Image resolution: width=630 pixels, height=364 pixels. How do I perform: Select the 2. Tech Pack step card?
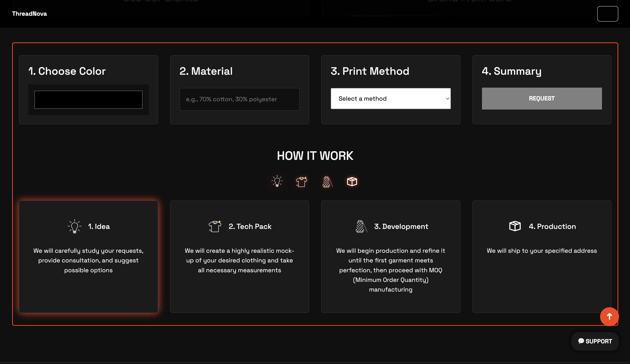[239, 290]
